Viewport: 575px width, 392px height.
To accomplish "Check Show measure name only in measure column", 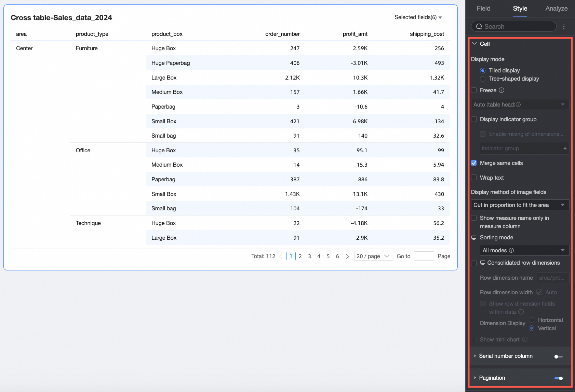I will (x=474, y=218).
